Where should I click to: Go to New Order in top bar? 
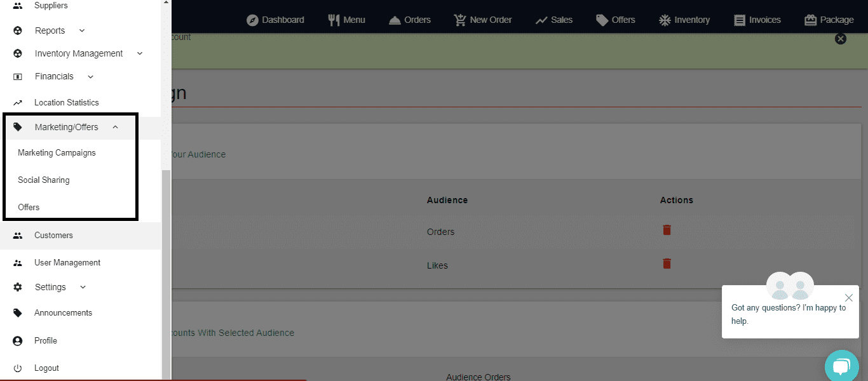tap(482, 20)
